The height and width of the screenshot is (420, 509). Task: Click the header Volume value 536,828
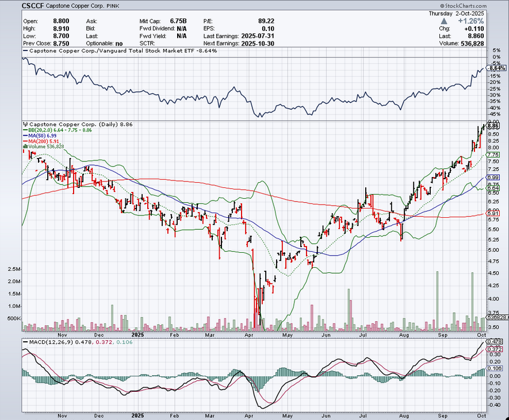(x=472, y=44)
